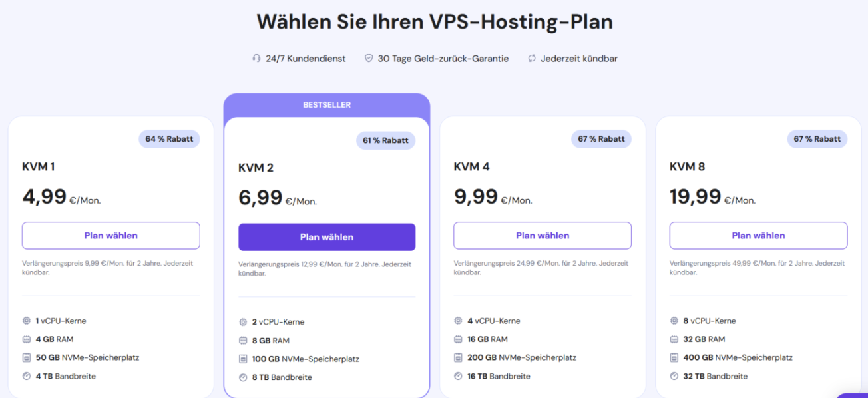Image resolution: width=868 pixels, height=398 pixels.
Task: Click the RAM icon in KVM 2 card
Action: (x=243, y=339)
